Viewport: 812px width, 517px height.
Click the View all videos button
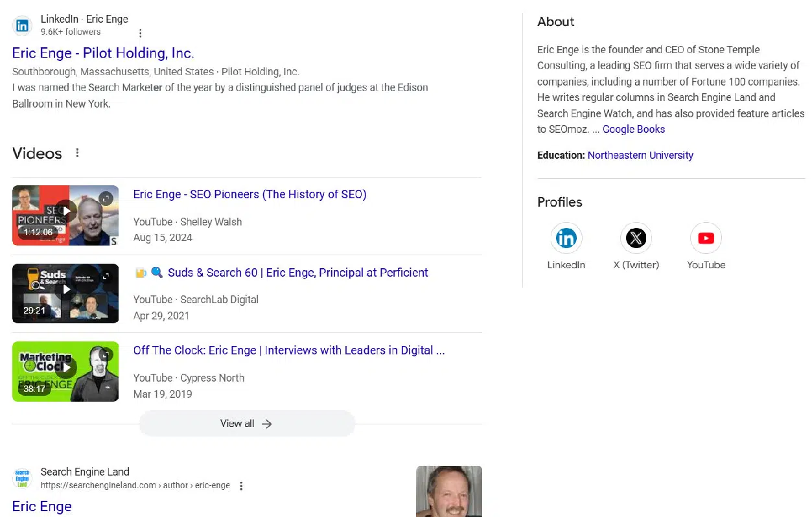247,424
